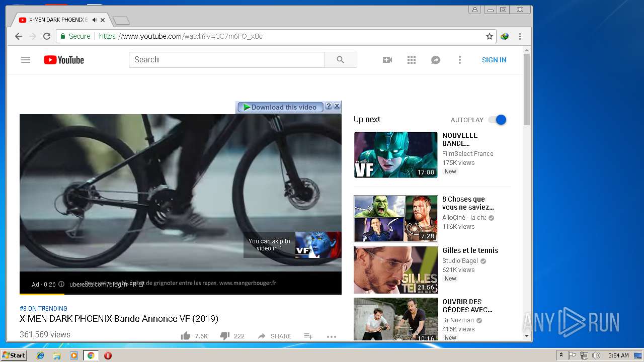
Task: Open the YouTube apps grid
Action: pyautogui.click(x=412, y=60)
